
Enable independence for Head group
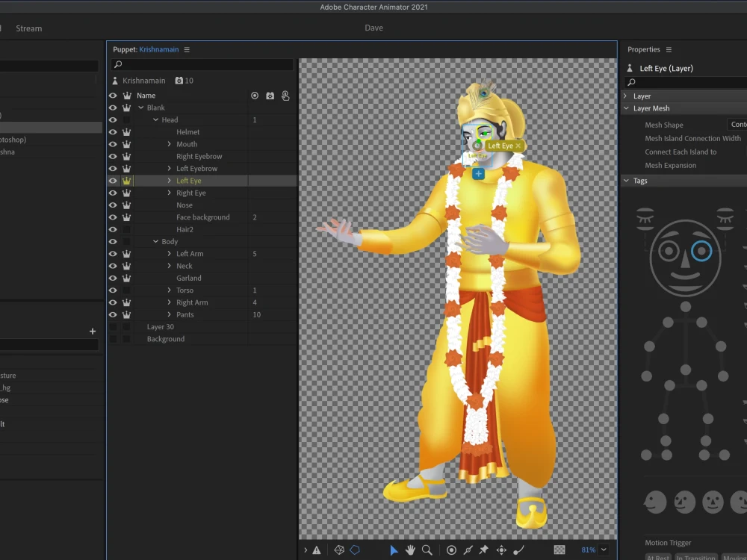click(x=126, y=120)
